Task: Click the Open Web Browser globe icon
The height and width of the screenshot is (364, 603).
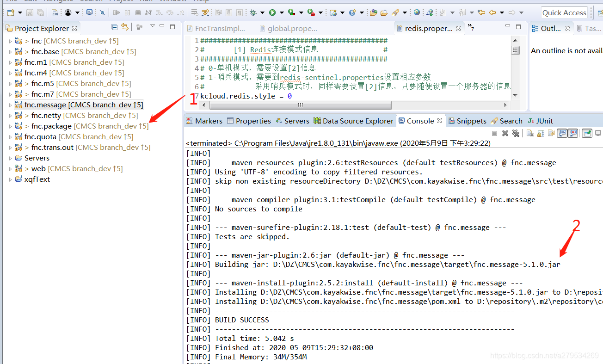Action: [417, 12]
